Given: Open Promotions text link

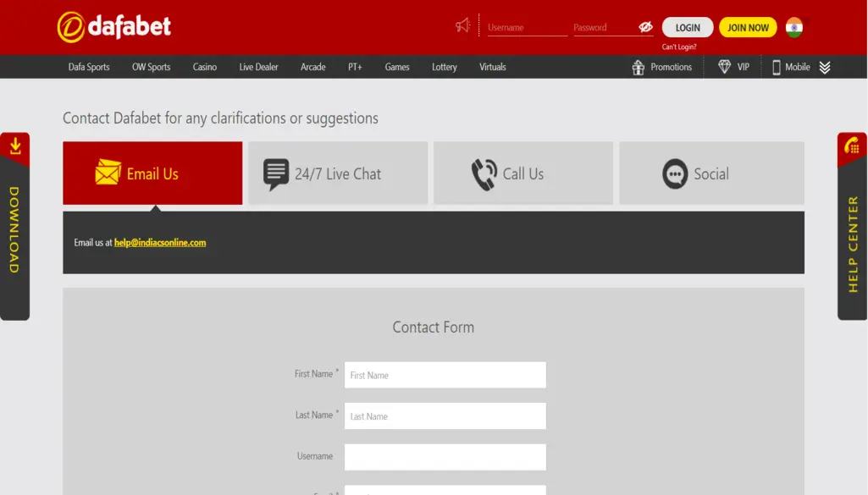Looking at the screenshot, I should click(671, 67).
